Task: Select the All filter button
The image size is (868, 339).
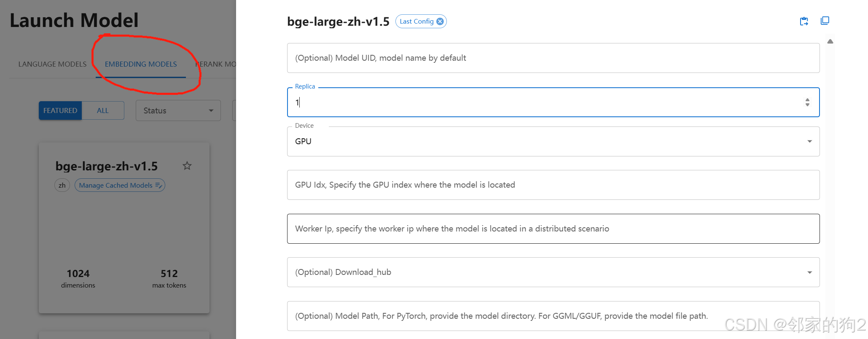Action: click(x=103, y=110)
